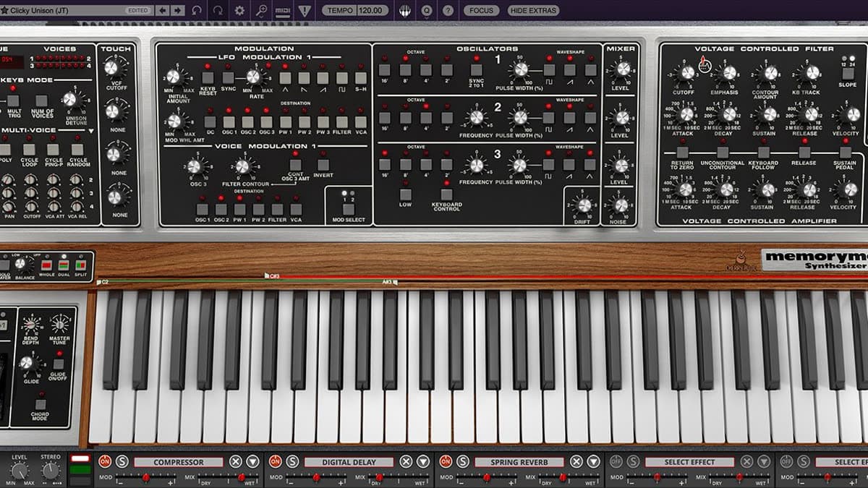Image resolution: width=868 pixels, height=488 pixels.
Task: Select LFO destination FILTER button
Action: point(341,122)
